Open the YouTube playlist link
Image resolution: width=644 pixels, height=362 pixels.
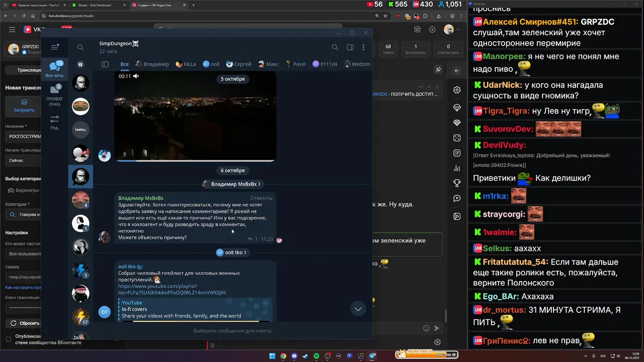172,290
